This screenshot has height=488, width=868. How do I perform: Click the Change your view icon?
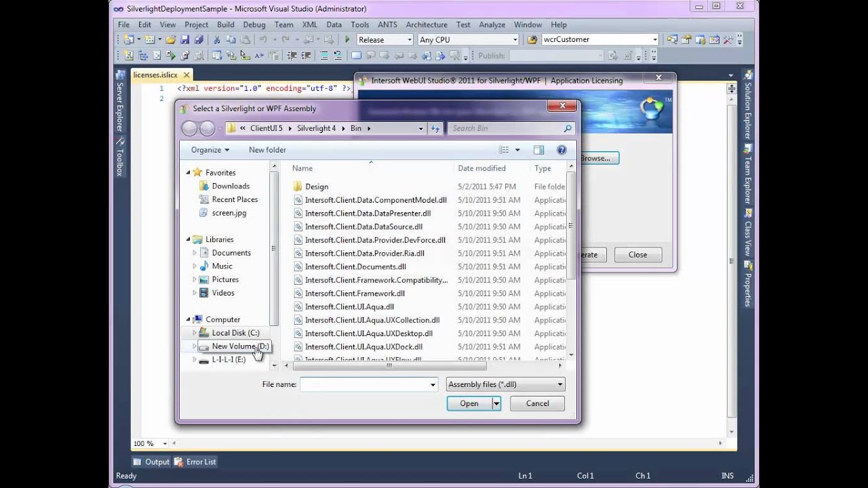(x=504, y=150)
